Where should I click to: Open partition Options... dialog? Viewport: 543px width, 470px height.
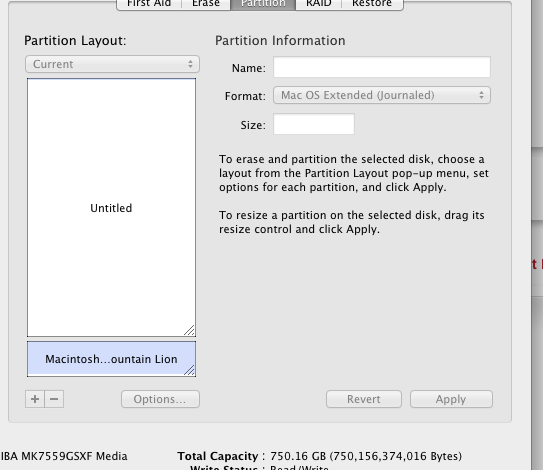(160, 399)
